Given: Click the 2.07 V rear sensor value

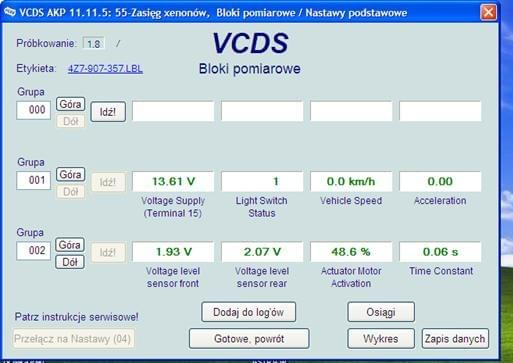Looking at the screenshot, I should tap(262, 252).
